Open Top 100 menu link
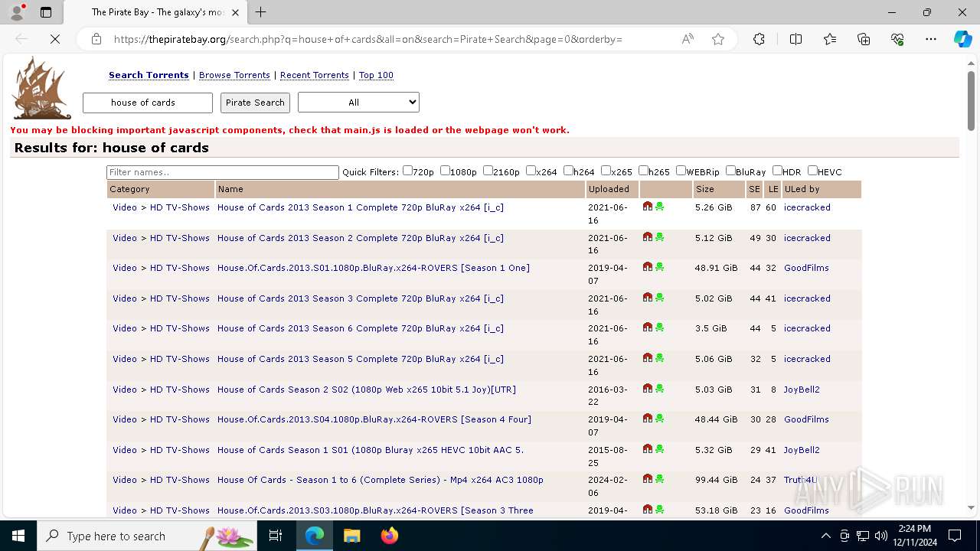Image resolution: width=980 pixels, height=551 pixels. point(376,75)
